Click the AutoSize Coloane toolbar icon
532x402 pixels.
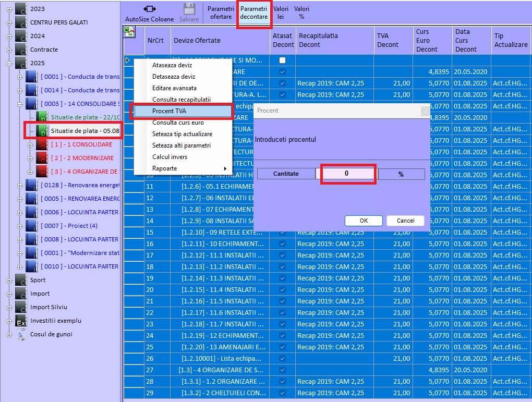pyautogui.click(x=149, y=9)
